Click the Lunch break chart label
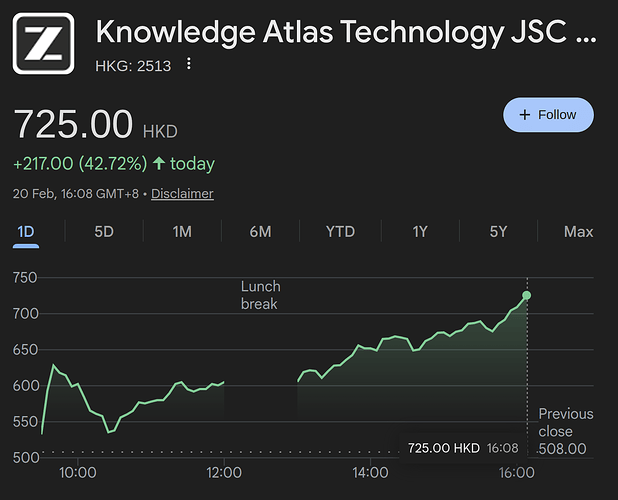This screenshot has height=500, width=618. coord(260,295)
